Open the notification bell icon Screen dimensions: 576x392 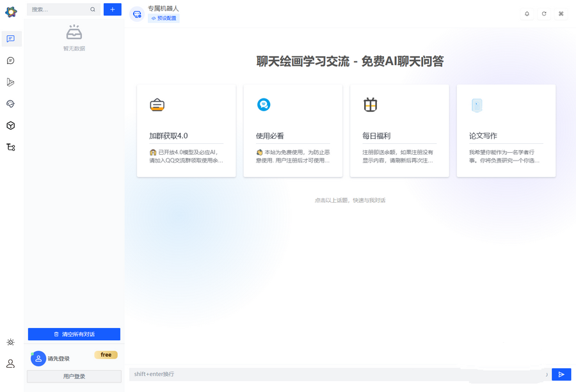(526, 13)
